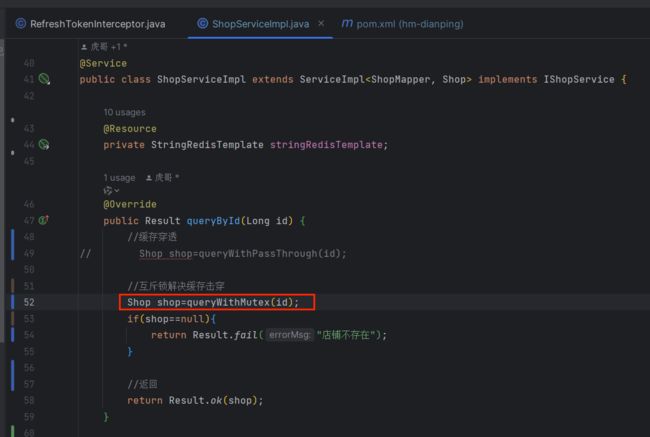The image size is (650, 437).
Task: Click the queryById method name
Action: pyautogui.click(x=213, y=221)
